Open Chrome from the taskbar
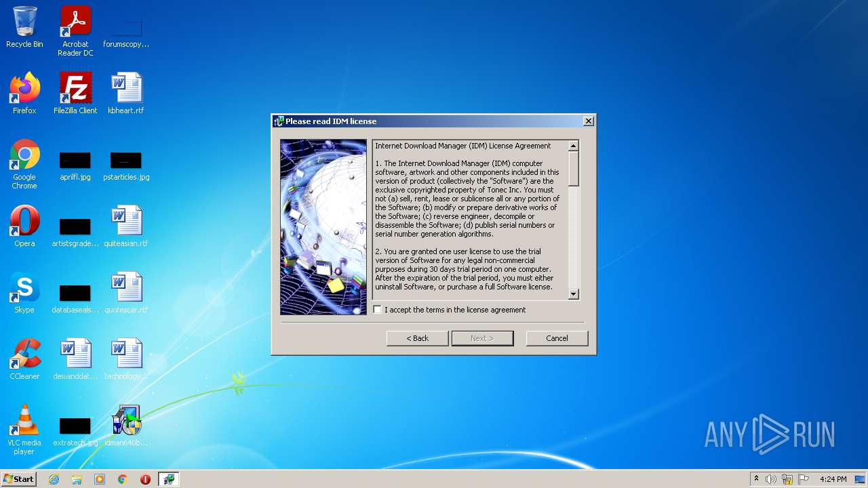The width and height of the screenshot is (868, 488). (123, 479)
